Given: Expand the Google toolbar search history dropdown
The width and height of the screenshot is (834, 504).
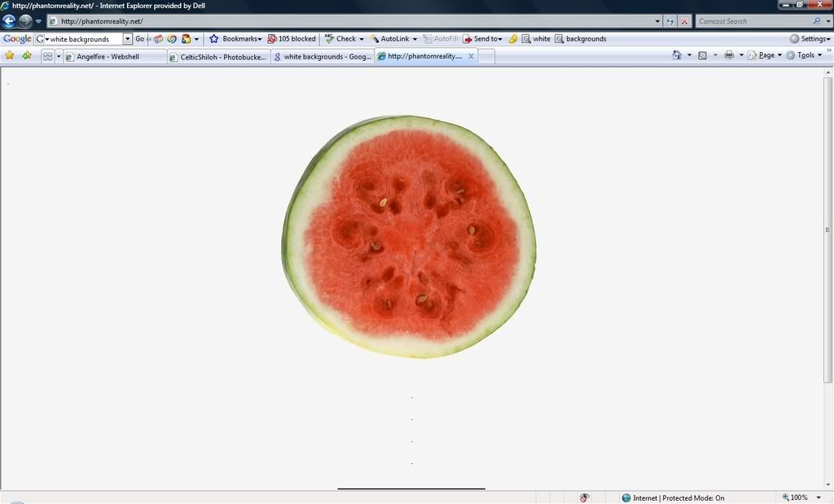Looking at the screenshot, I should 128,39.
